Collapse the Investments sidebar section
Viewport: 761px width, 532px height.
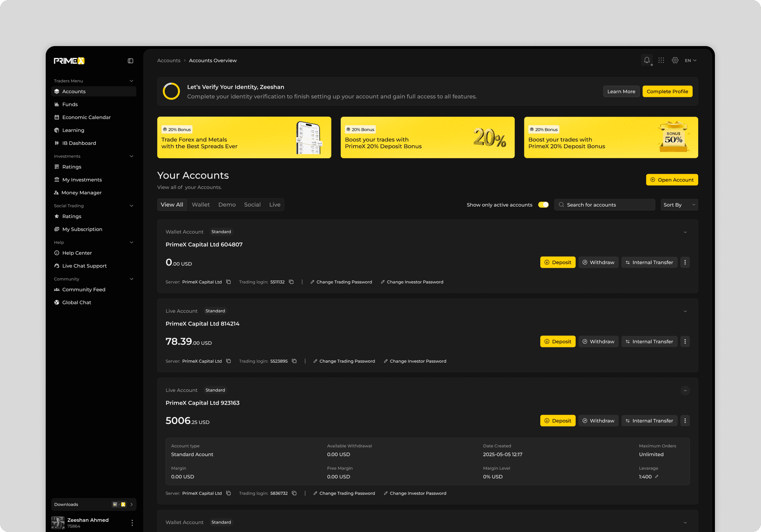click(x=131, y=156)
